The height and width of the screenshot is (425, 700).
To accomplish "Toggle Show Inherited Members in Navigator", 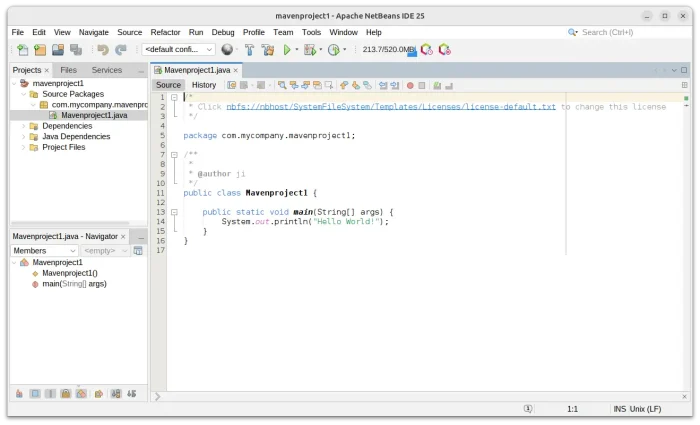I will (19, 394).
